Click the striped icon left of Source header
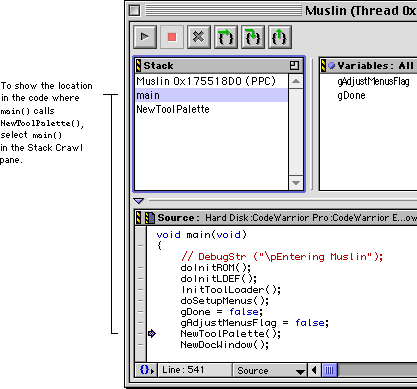The width and height of the screenshot is (417, 389). point(139,218)
